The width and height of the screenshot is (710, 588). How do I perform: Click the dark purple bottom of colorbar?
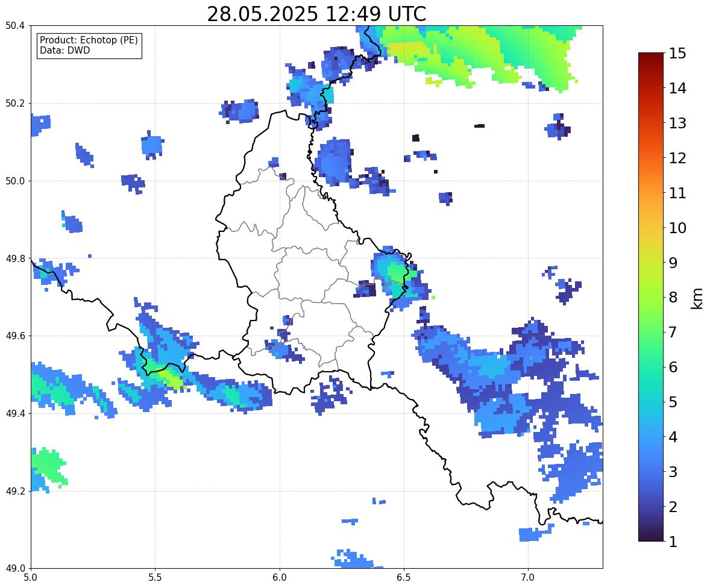click(x=651, y=537)
